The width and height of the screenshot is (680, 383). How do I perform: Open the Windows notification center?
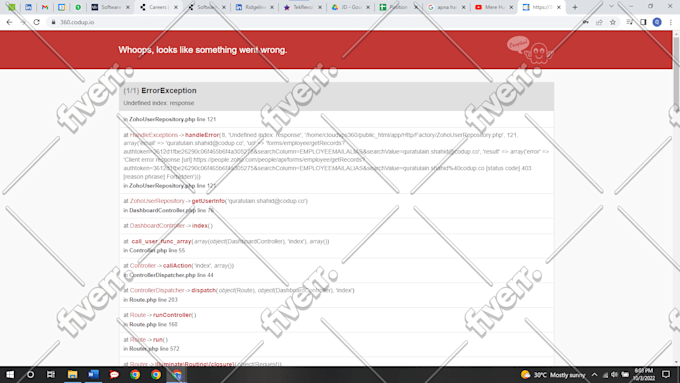tap(666, 374)
